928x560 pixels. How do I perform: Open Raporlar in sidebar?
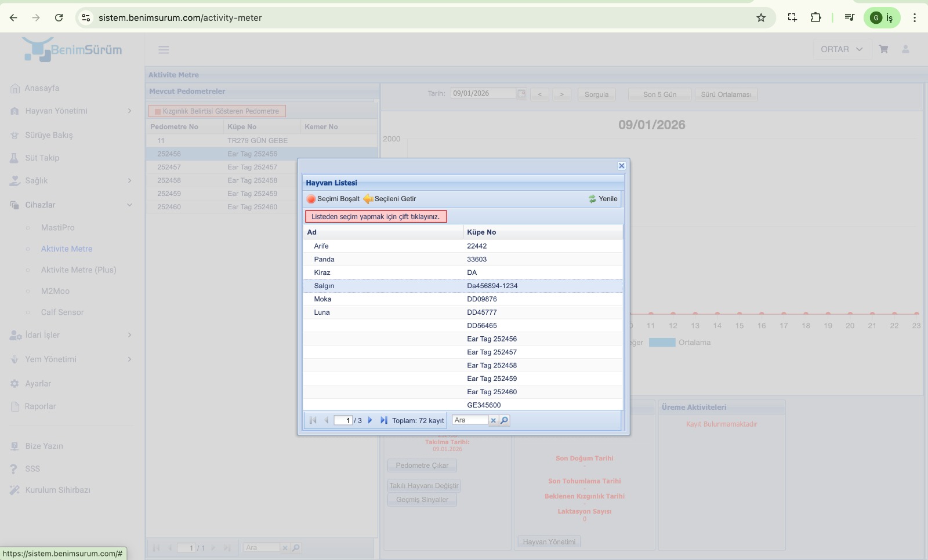(x=40, y=406)
